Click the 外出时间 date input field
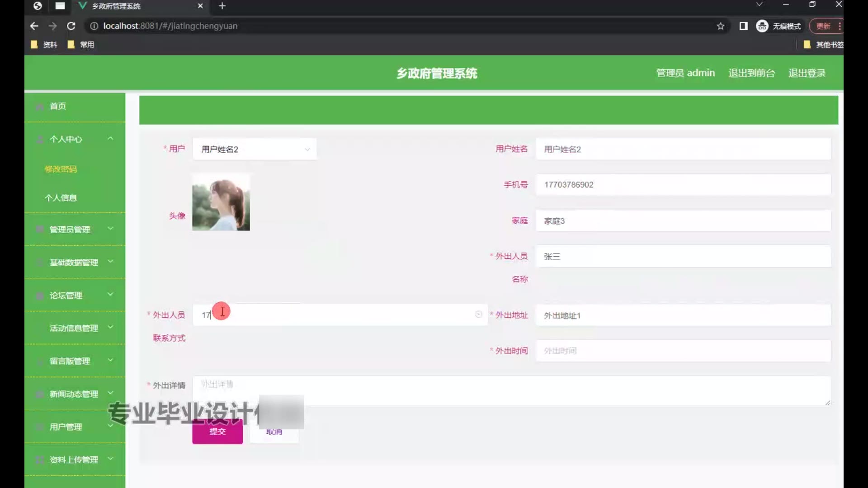Viewport: 868px width, 488px height. tap(683, 351)
